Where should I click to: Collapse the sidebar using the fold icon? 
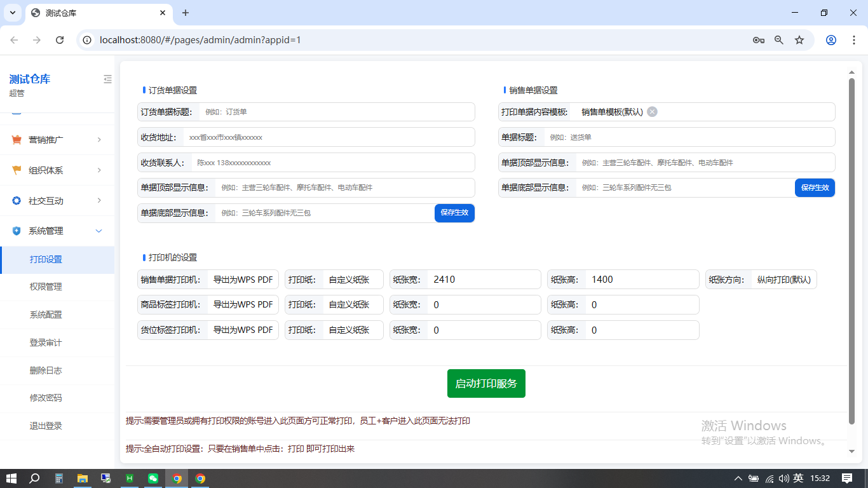click(107, 79)
